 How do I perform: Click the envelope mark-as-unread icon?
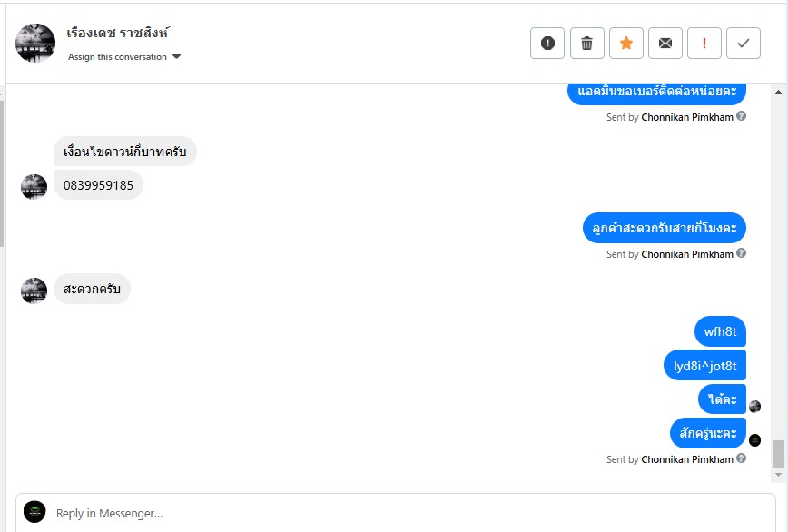pos(665,43)
